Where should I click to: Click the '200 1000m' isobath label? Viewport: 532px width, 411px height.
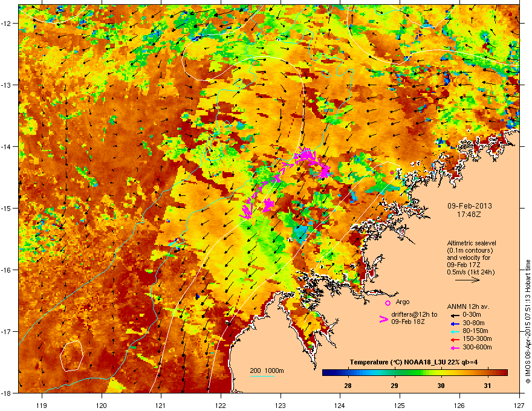(267, 371)
